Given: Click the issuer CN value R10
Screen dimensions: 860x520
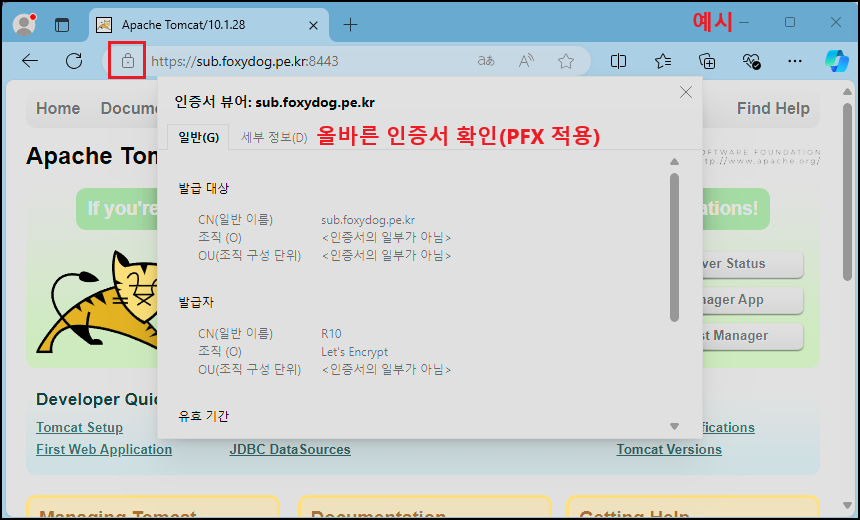Looking at the screenshot, I should point(331,334).
